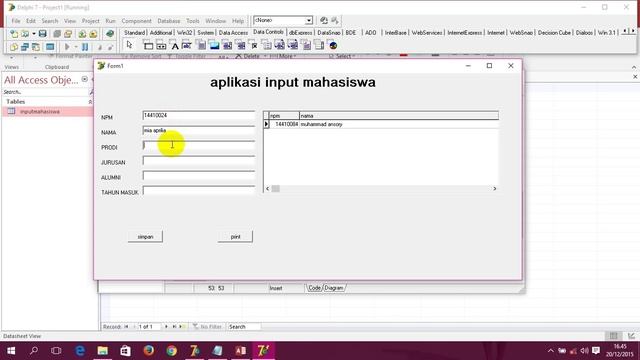
Task: Open Firefox from the taskbar
Action: coord(149,351)
